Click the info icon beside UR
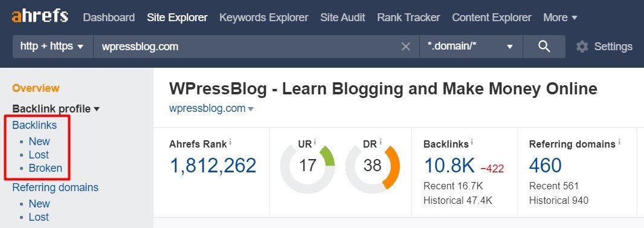Viewport: 644px width, 228px height. pyautogui.click(x=315, y=142)
